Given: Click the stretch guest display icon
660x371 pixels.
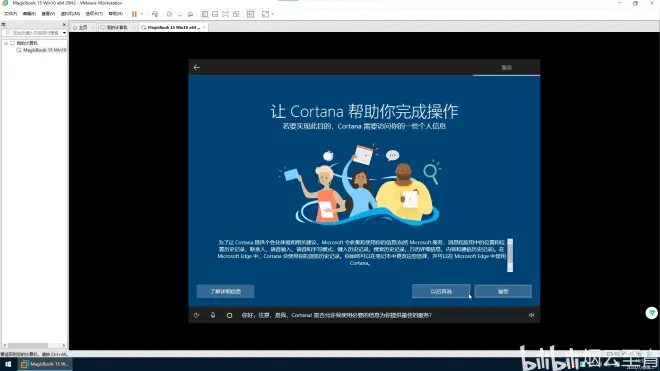Looking at the screenshot, I should click(x=265, y=14).
